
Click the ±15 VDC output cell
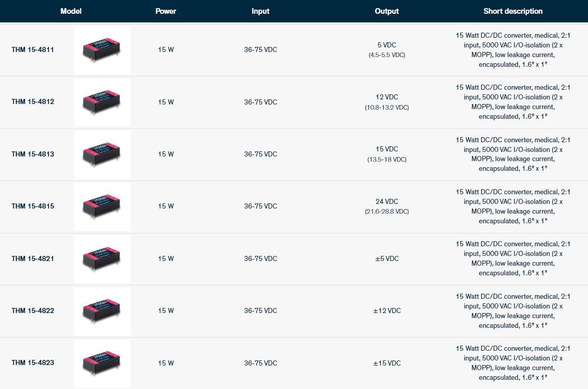tap(387, 363)
